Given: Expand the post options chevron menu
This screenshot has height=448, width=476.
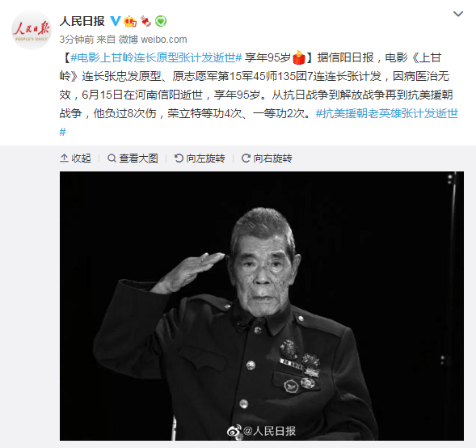Looking at the screenshot, I should 457,14.
